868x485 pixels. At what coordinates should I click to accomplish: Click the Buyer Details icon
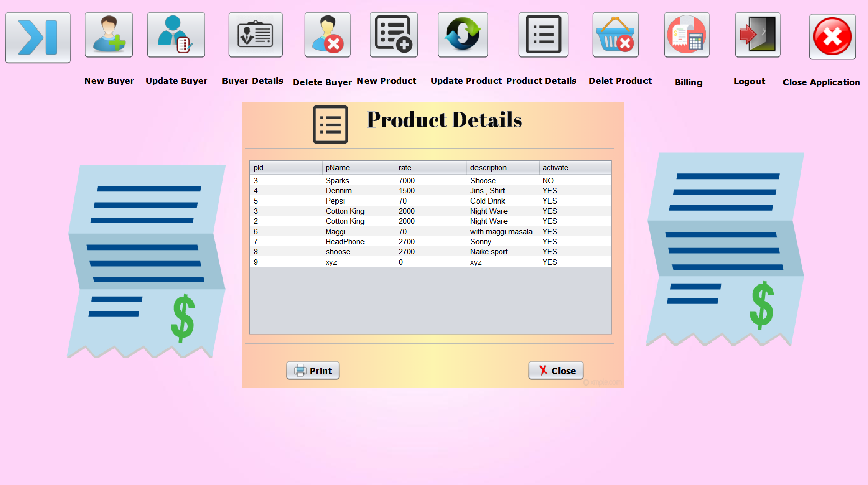[255, 35]
